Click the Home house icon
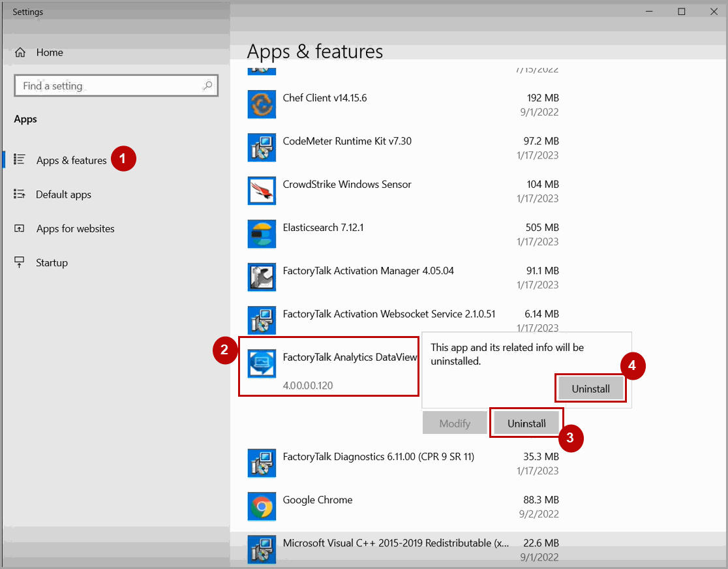 pos(20,52)
